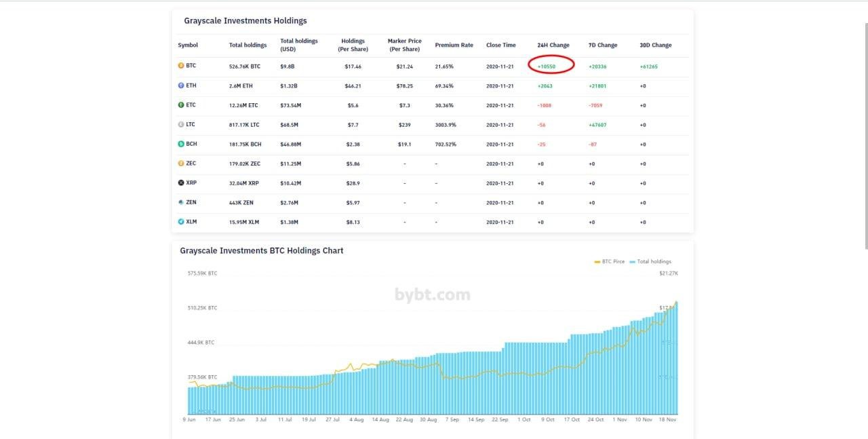Click the $1.32B total holdings value

click(289, 86)
